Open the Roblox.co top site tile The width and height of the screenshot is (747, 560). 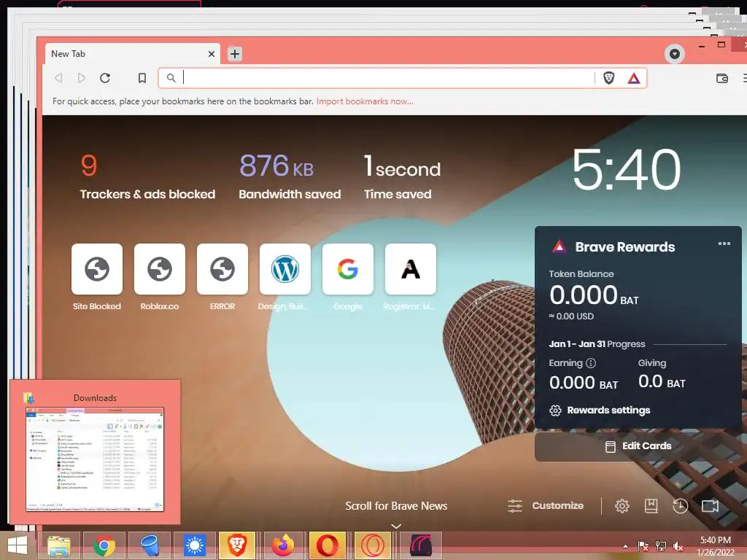click(160, 269)
